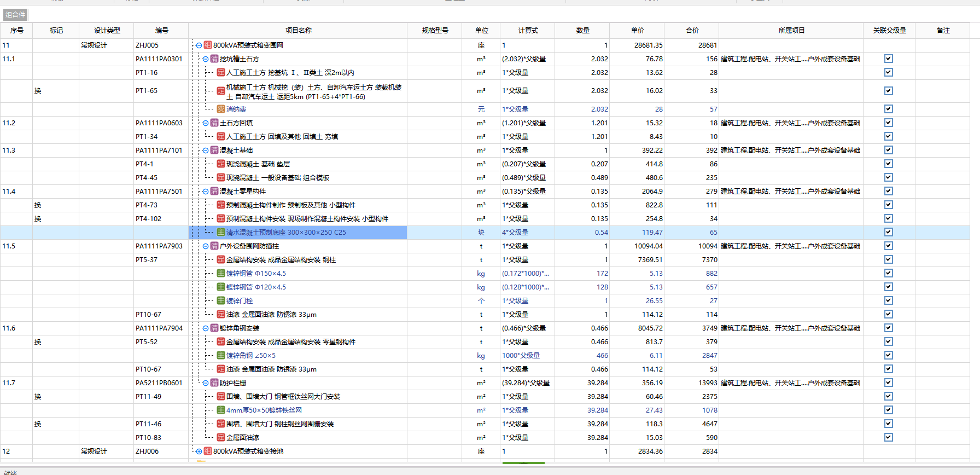This screenshot has width=980, height=475.
Task: Click the 设计类型 column header
Action: point(107,31)
